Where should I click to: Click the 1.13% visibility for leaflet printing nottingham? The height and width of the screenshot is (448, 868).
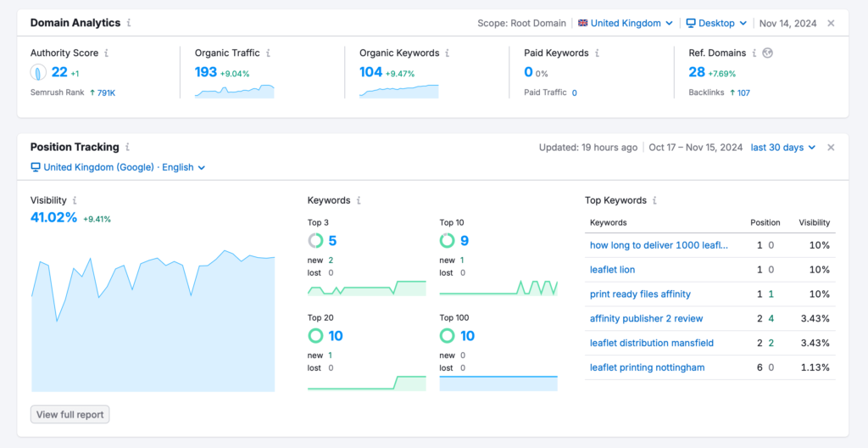[817, 367]
